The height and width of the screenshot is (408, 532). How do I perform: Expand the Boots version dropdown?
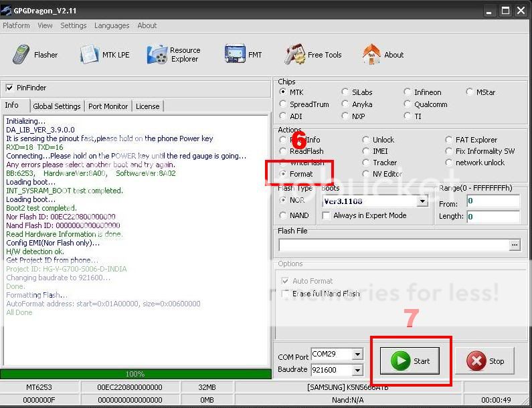(422, 201)
